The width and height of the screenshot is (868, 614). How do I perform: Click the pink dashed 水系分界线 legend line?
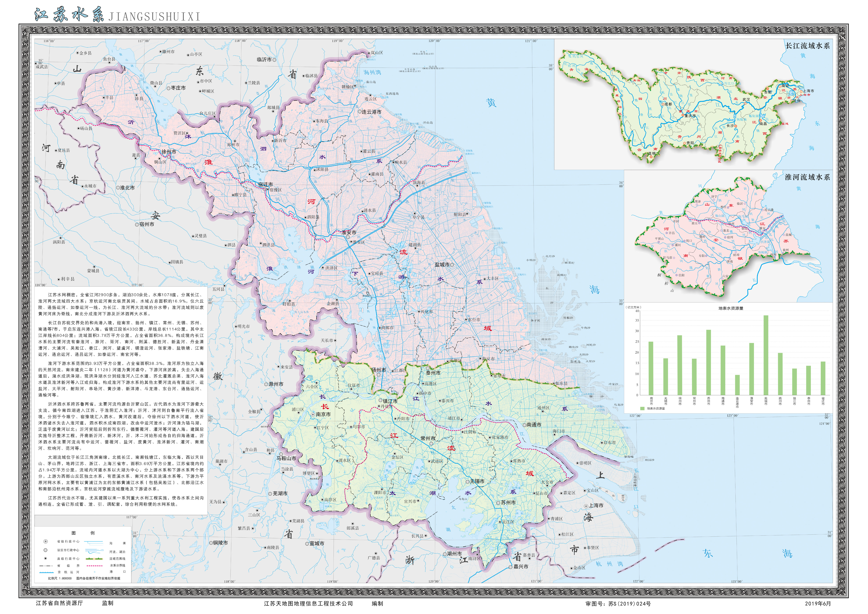[x=94, y=566]
